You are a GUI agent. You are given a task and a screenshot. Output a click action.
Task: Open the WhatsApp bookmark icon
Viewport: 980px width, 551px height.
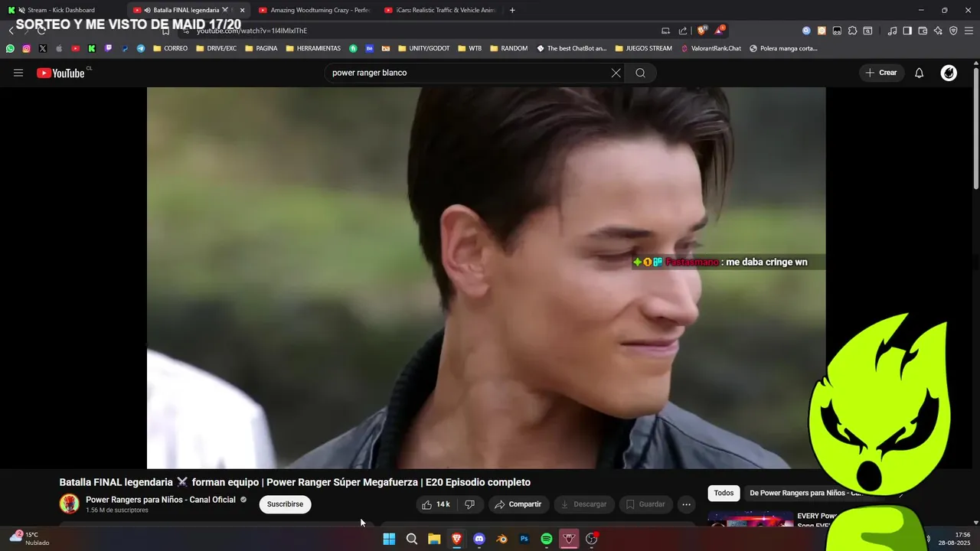(10, 48)
